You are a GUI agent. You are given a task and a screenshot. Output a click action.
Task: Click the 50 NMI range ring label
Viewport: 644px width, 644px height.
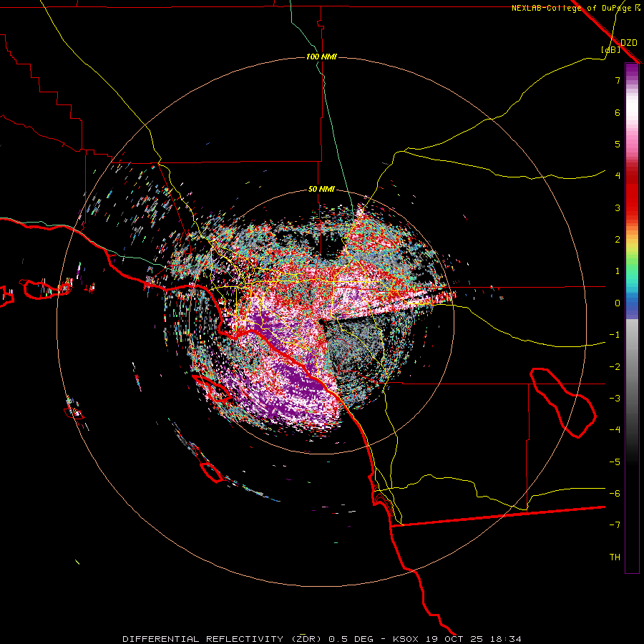point(321,189)
